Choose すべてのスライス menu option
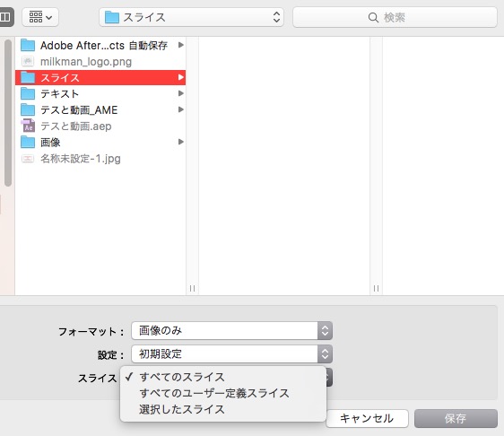This screenshot has height=436, width=504. click(223, 377)
